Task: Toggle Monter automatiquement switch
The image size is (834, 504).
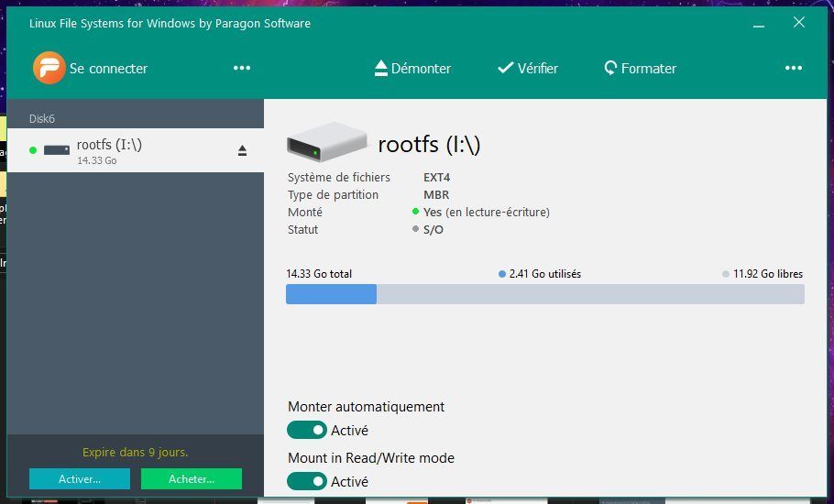Action: click(307, 430)
